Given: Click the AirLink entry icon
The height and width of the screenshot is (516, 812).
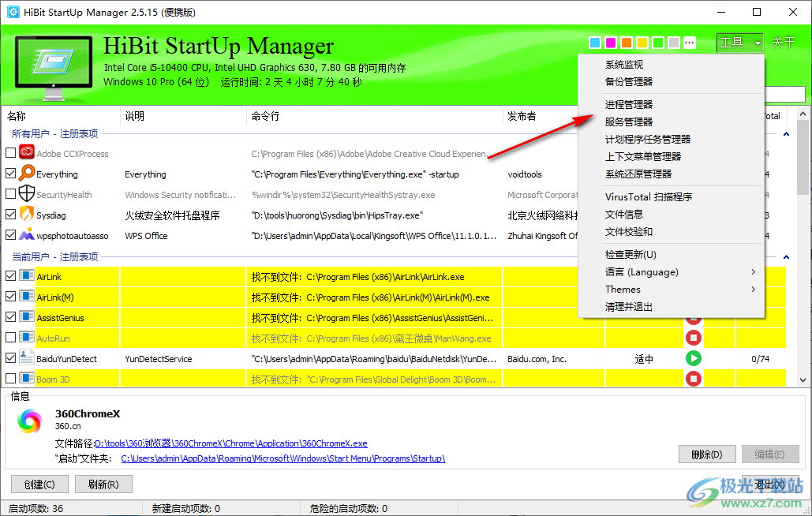Looking at the screenshot, I should point(26,276).
